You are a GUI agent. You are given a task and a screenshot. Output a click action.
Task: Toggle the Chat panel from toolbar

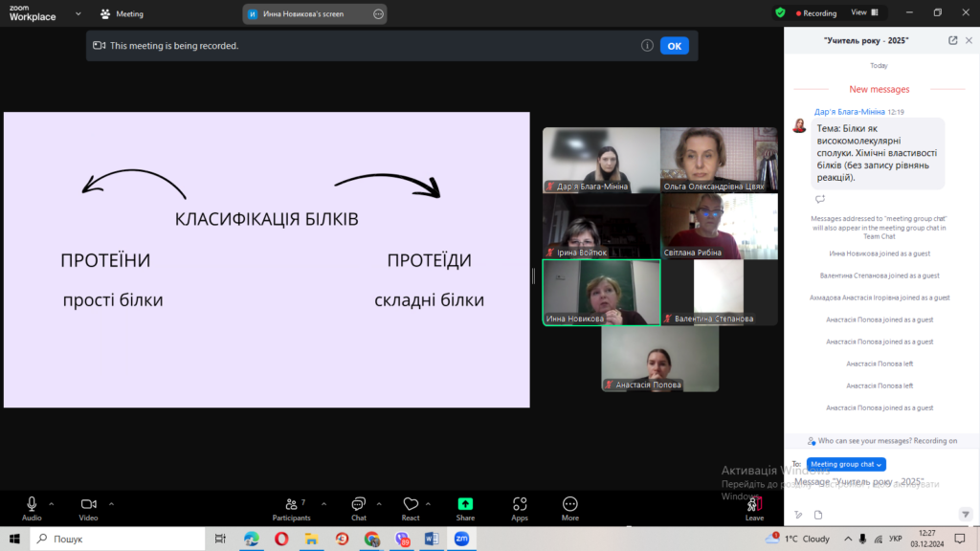[359, 507]
